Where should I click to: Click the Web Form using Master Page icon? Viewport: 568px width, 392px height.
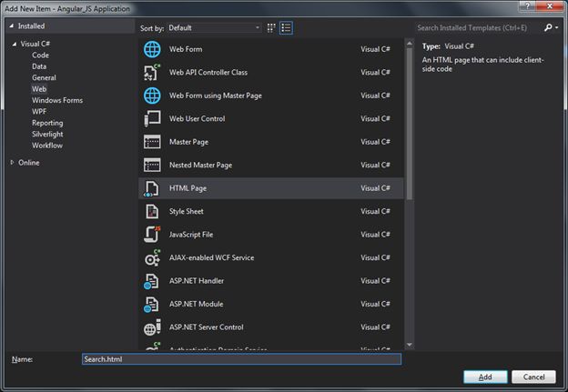point(152,95)
